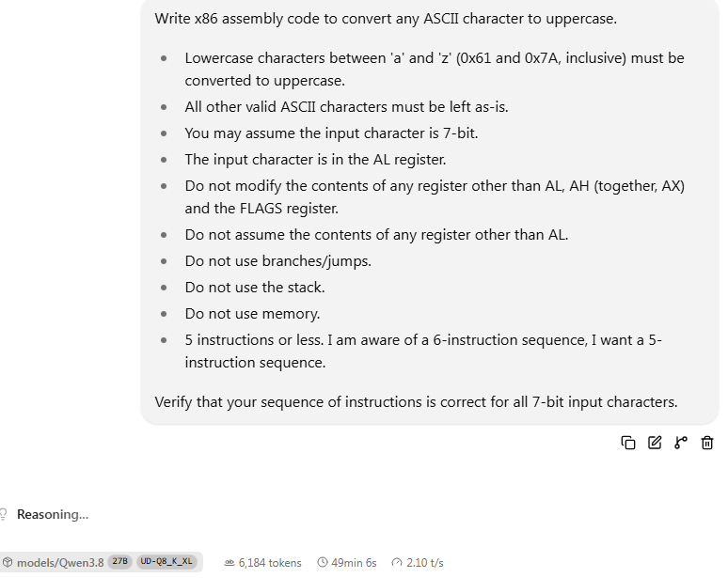Click the 'Do not use branches/jumps' bullet
The width and height of the screenshot is (728, 578).
click(278, 260)
